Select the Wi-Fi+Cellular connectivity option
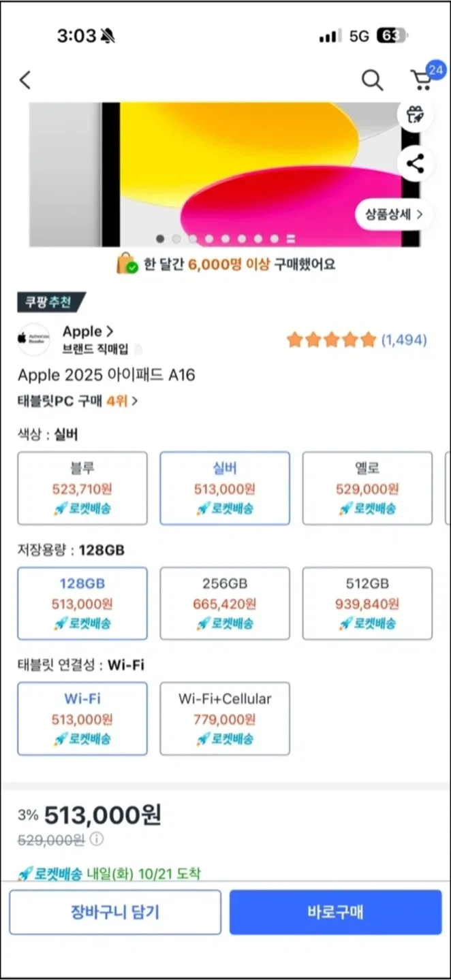The height and width of the screenshot is (980, 451). pos(225,719)
